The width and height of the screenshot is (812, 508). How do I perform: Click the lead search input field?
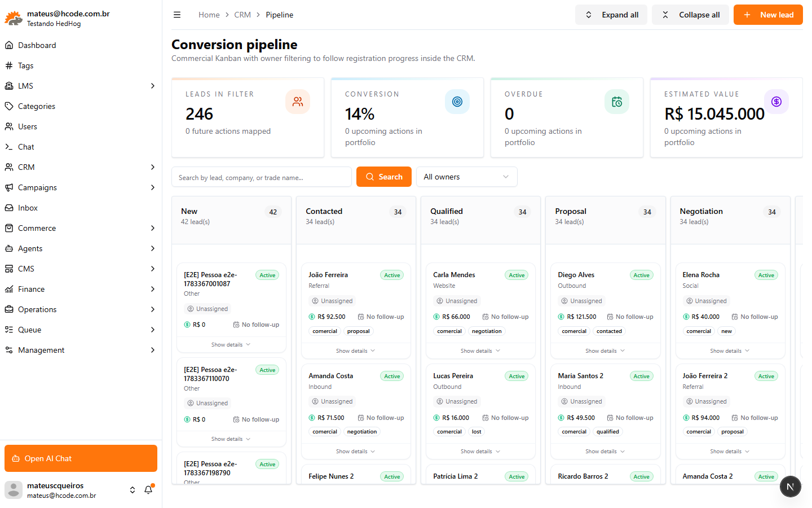tap(262, 177)
